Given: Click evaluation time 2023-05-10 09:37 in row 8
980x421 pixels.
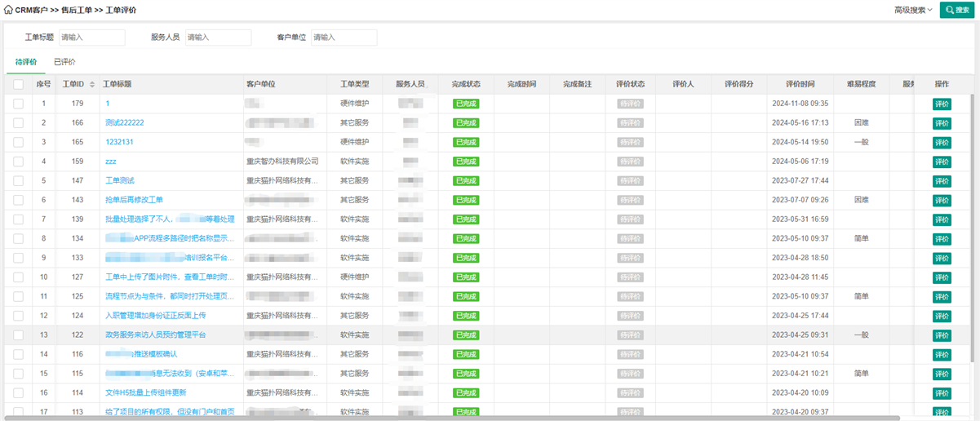Looking at the screenshot, I should point(800,238).
